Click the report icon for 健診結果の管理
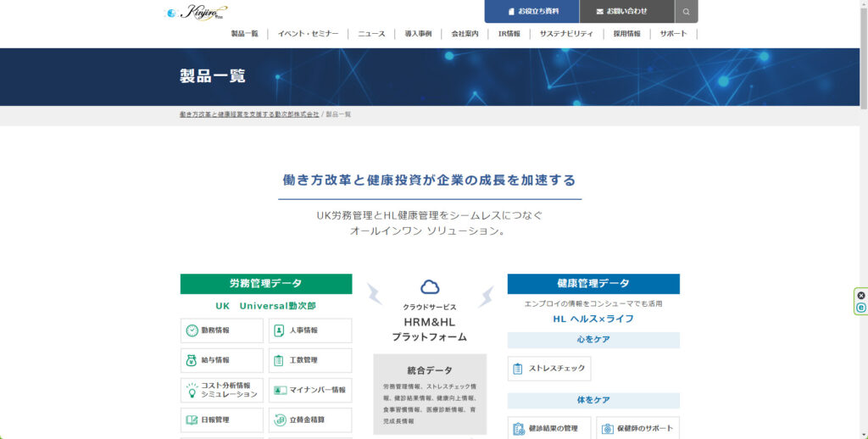 [519, 429]
